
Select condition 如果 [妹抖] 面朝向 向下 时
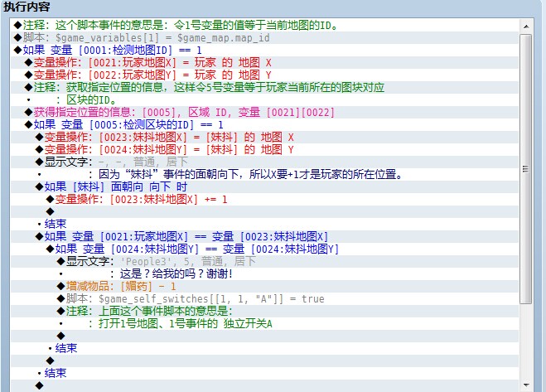coord(264,187)
